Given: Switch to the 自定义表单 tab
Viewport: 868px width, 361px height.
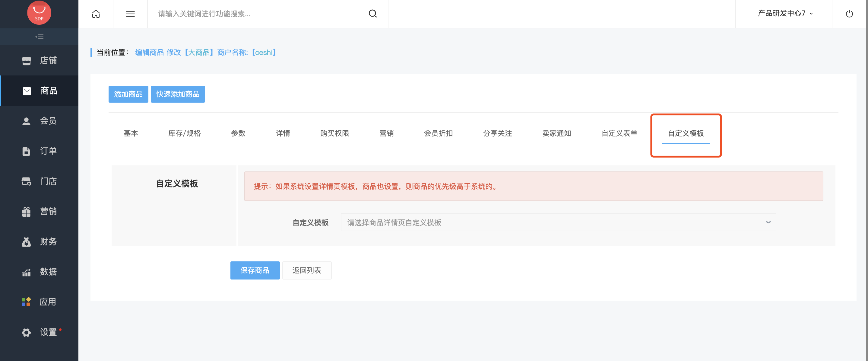Looking at the screenshot, I should click(x=619, y=133).
